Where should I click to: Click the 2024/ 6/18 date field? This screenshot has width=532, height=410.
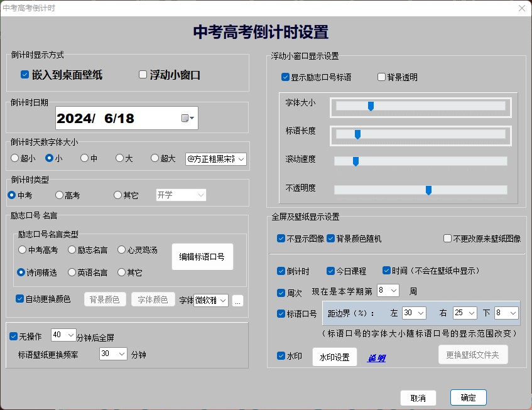pyautogui.click(x=126, y=118)
